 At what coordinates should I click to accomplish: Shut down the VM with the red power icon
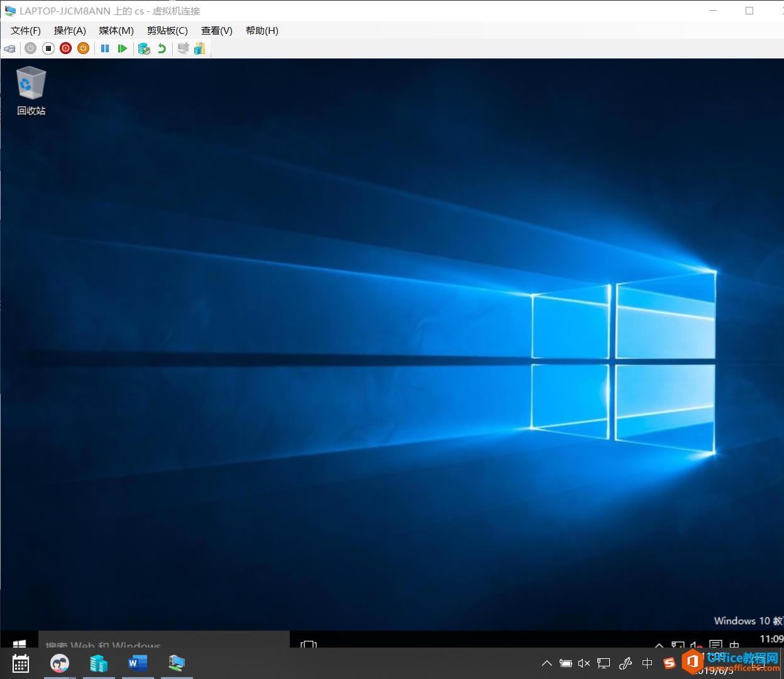pos(66,48)
